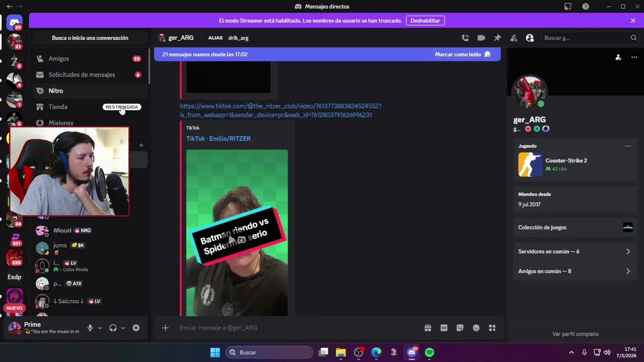Show hidden system tray icons
The image size is (644, 362).
coord(571,352)
